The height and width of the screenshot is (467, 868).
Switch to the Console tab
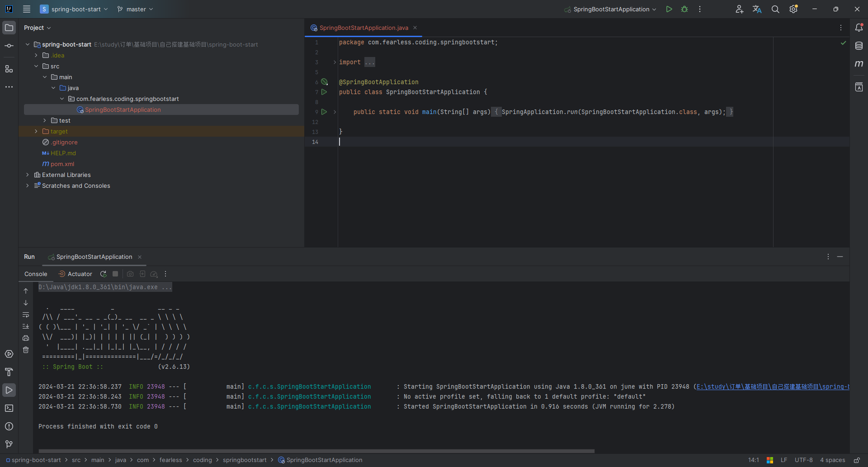coord(36,274)
